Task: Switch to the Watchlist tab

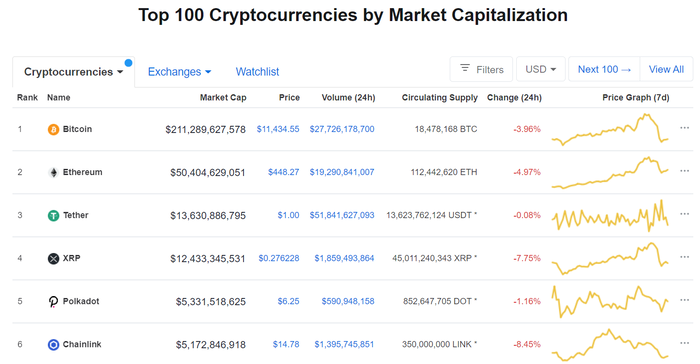Action: (x=257, y=72)
